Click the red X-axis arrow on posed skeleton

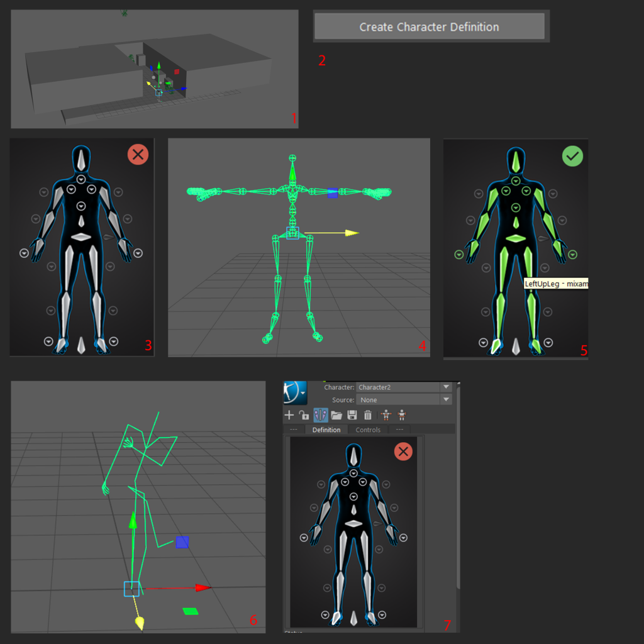(203, 588)
